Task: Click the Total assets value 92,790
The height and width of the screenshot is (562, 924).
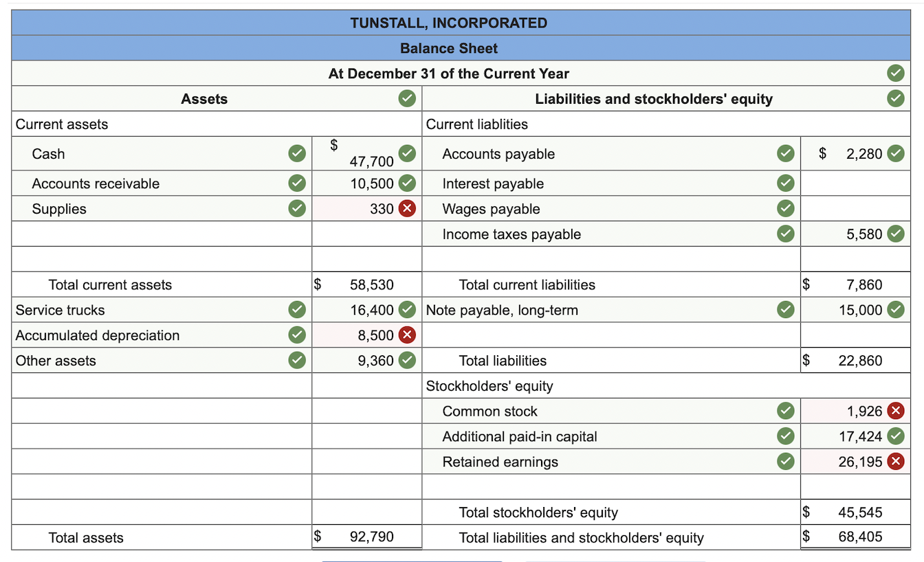Action: (x=372, y=537)
